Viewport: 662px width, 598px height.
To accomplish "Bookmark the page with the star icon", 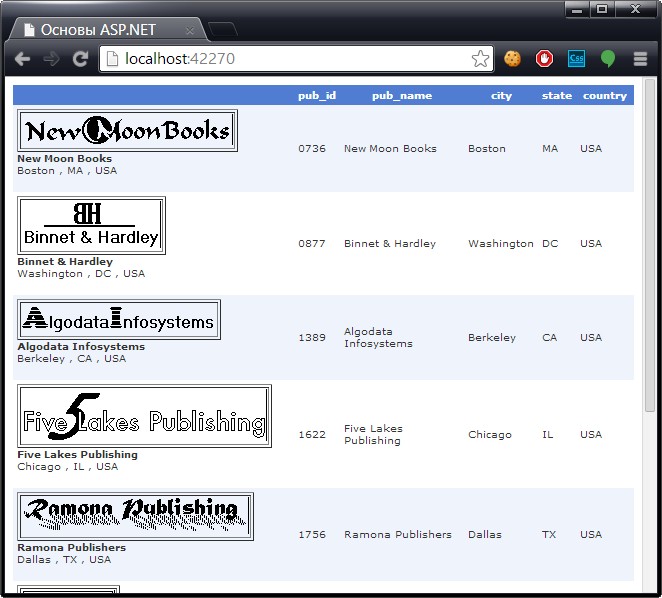I will (480, 59).
